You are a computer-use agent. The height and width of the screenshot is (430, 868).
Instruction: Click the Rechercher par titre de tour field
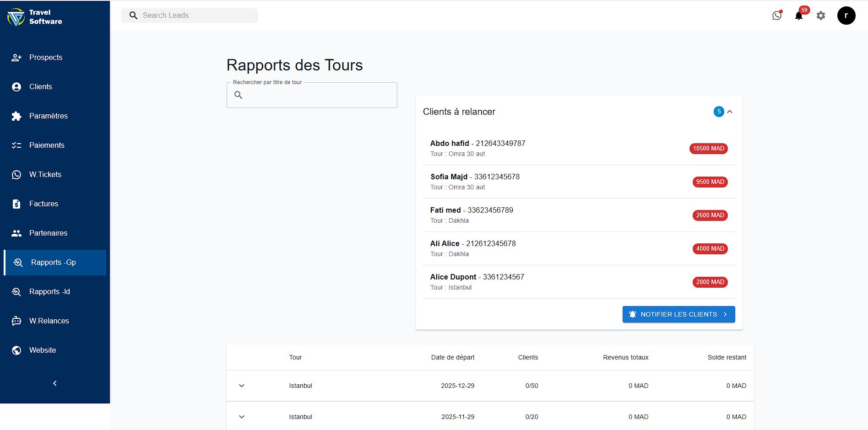(311, 95)
